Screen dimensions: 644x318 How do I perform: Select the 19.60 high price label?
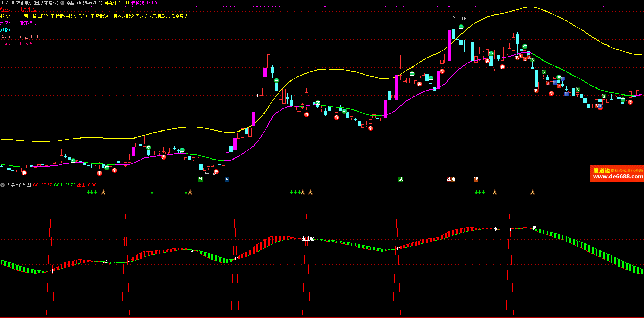pos(463,19)
